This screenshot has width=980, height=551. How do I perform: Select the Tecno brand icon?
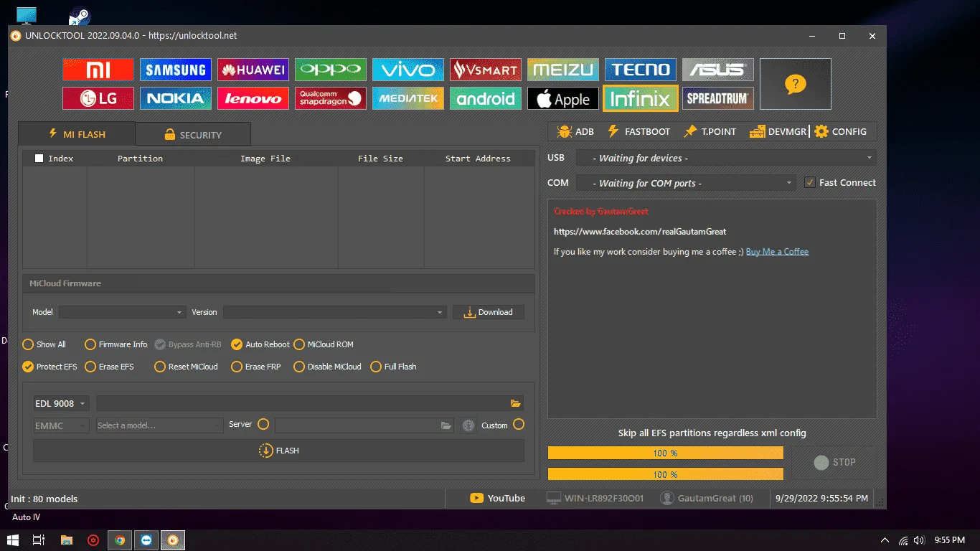[641, 70]
